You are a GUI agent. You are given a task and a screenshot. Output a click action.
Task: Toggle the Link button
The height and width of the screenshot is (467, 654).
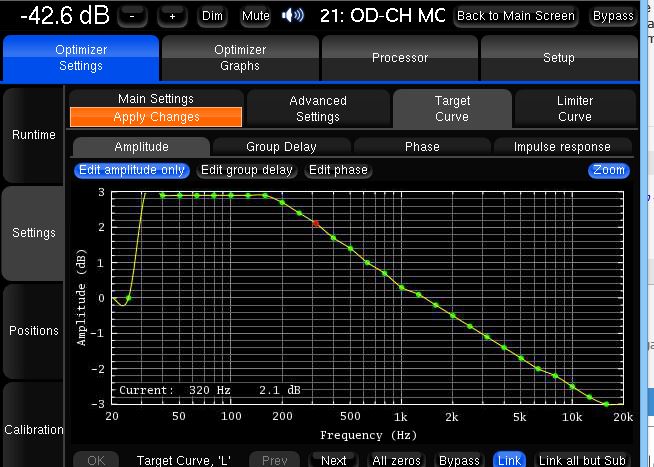(509, 460)
